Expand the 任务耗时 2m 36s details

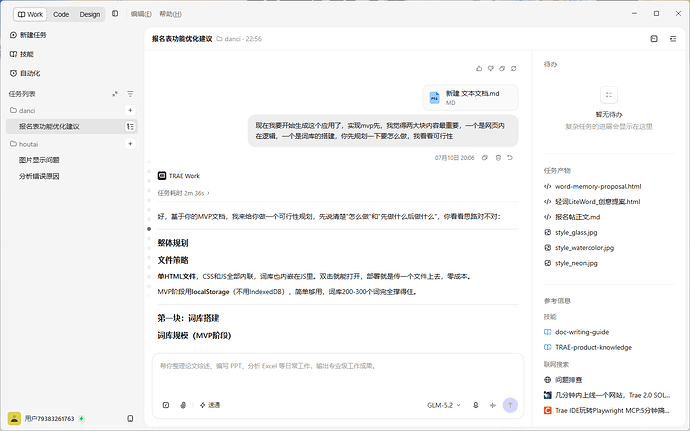[184, 193]
